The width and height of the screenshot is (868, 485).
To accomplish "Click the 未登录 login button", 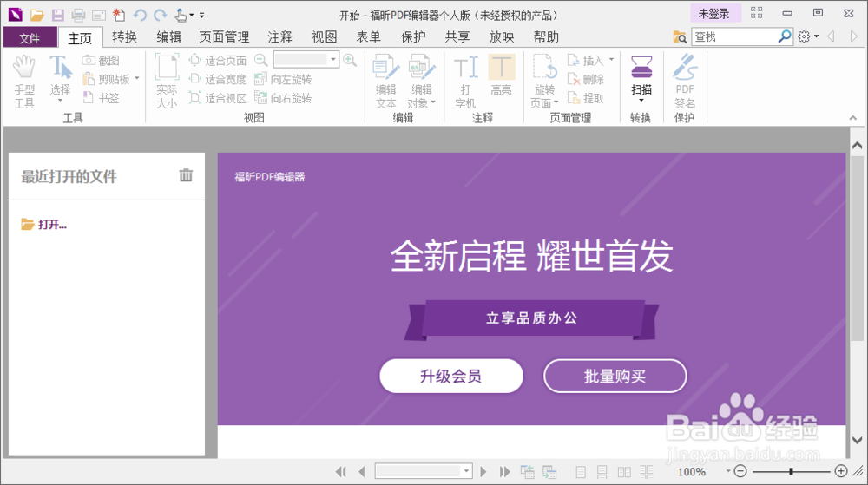I will coord(714,14).
